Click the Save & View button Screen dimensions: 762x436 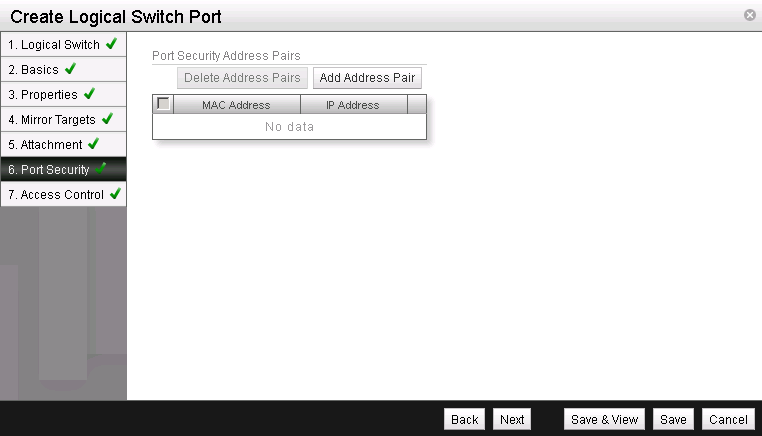604,420
